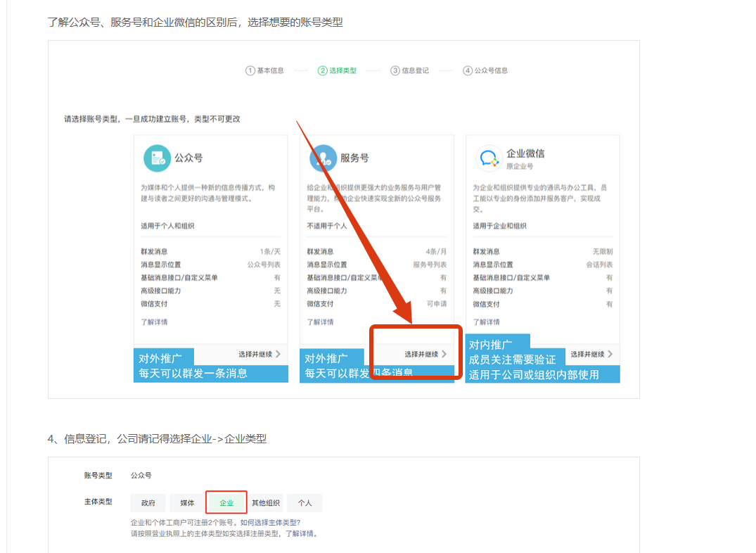Image resolution: width=756 pixels, height=553 pixels.
Task: Select 政府 as the subject type
Action: coord(148,503)
